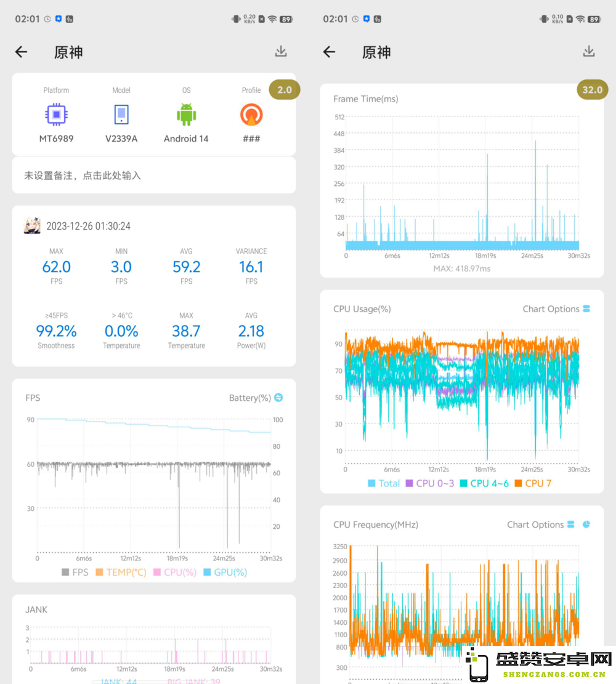616x684 pixels.
Task: Tap the Wi-Fi icon in left status bar
Action: click(x=272, y=19)
